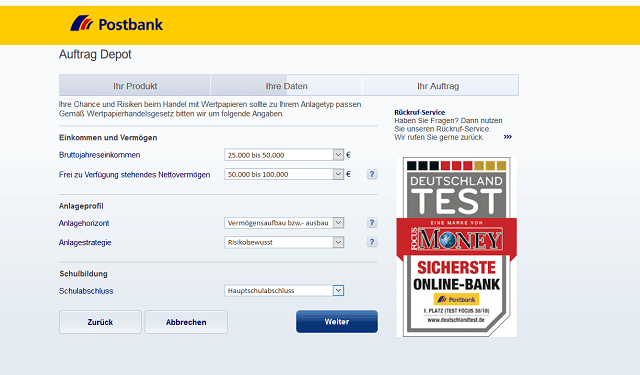
Task: Click the Bruttojahreseinkommen label
Action: point(100,155)
